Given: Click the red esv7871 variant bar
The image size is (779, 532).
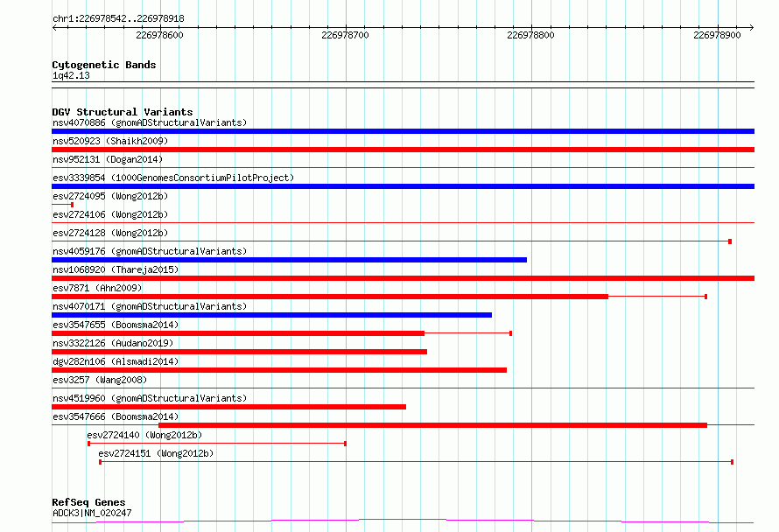Looking at the screenshot, I should pos(330,297).
